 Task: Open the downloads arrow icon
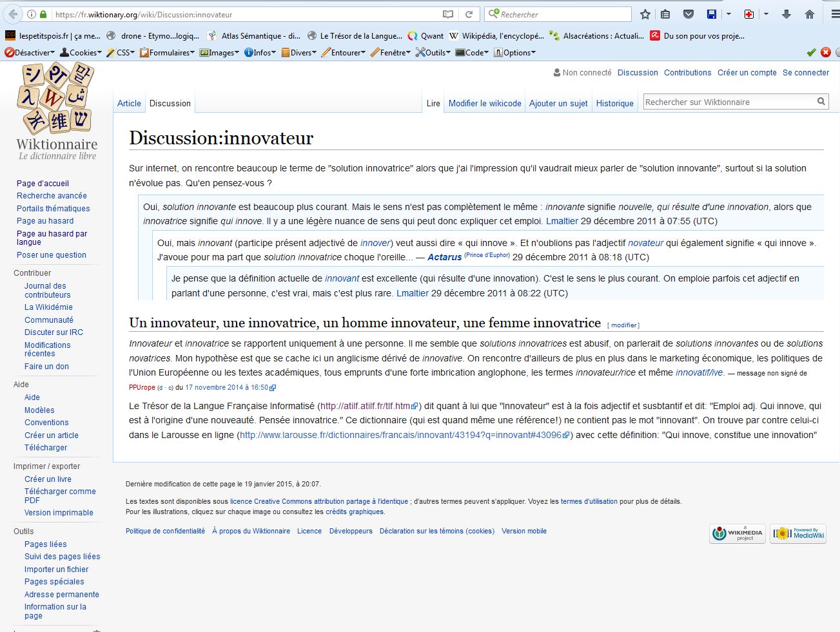(786, 14)
